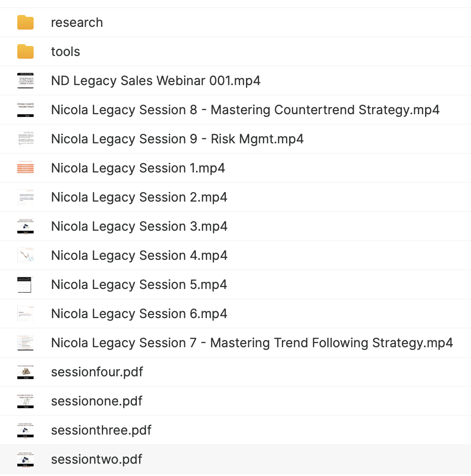Click the tools folder icon
This screenshot has width=471, height=476.
25,51
